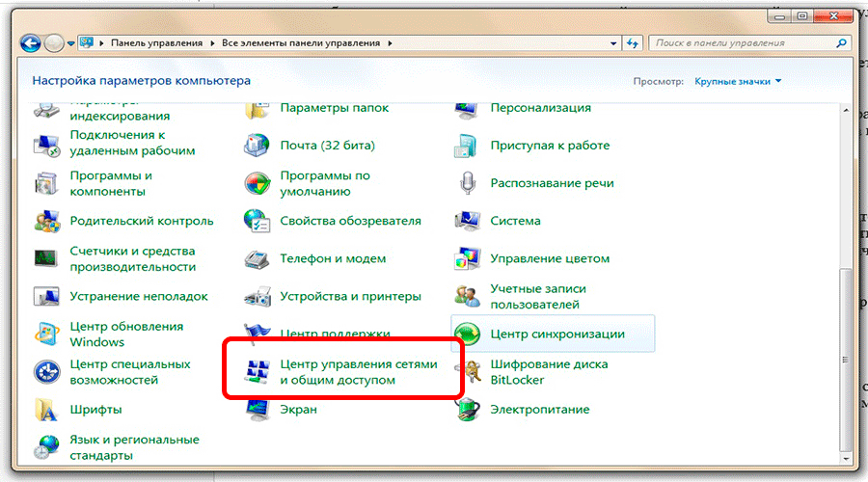868x482 pixels.
Task: Open the Шрифты folder icon
Action: pos(46,410)
